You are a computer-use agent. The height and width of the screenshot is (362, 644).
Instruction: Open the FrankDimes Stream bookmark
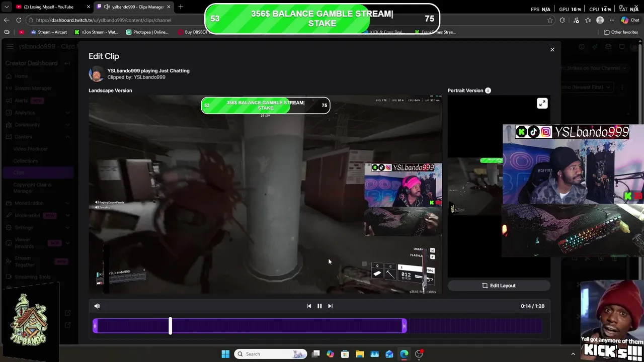(x=435, y=32)
